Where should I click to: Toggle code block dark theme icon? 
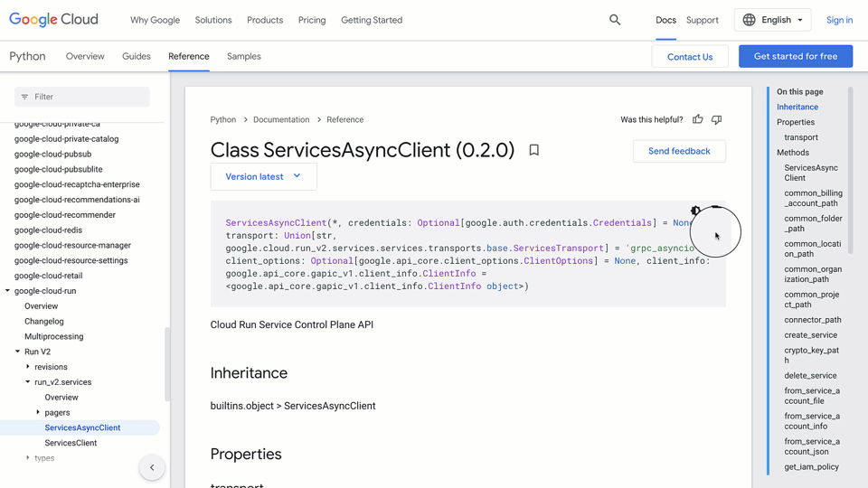(x=695, y=211)
